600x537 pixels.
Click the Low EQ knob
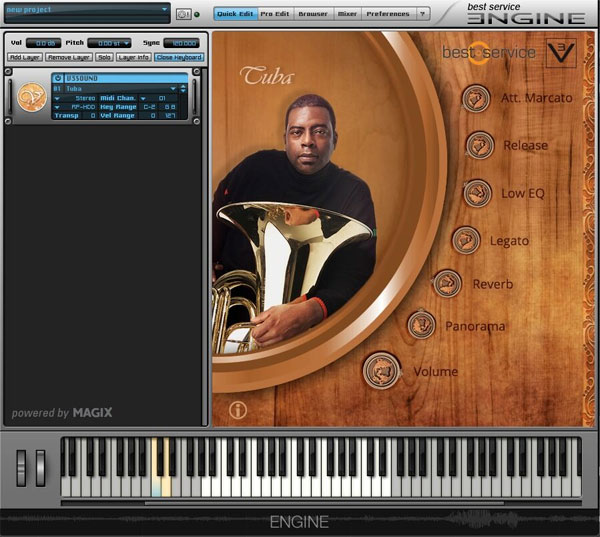(478, 193)
